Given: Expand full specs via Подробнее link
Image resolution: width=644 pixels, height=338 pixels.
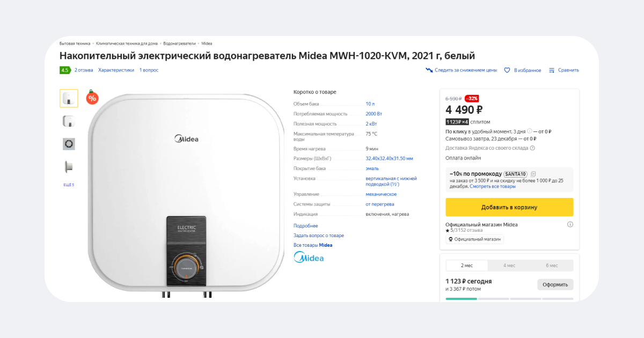Looking at the screenshot, I should point(305,226).
